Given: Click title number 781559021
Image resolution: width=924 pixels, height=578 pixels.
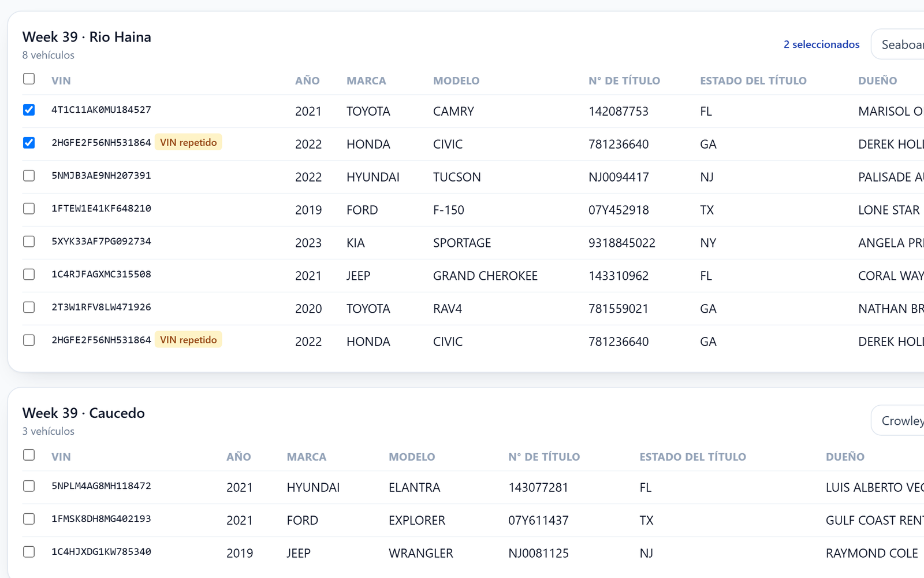Looking at the screenshot, I should pyautogui.click(x=619, y=309).
